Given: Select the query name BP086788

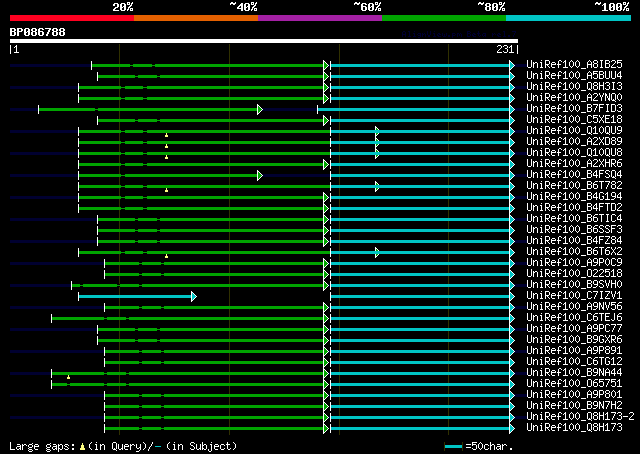Looking at the screenshot, I should click(x=38, y=32).
